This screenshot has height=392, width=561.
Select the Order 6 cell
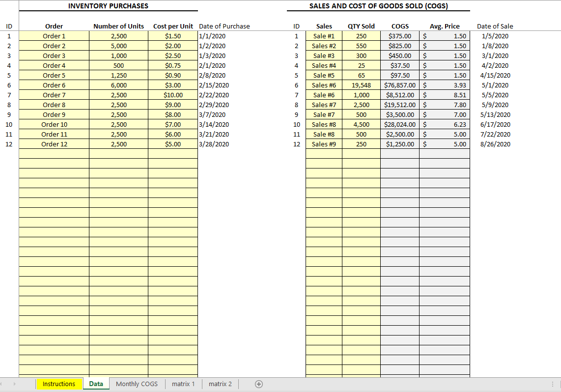coord(54,85)
